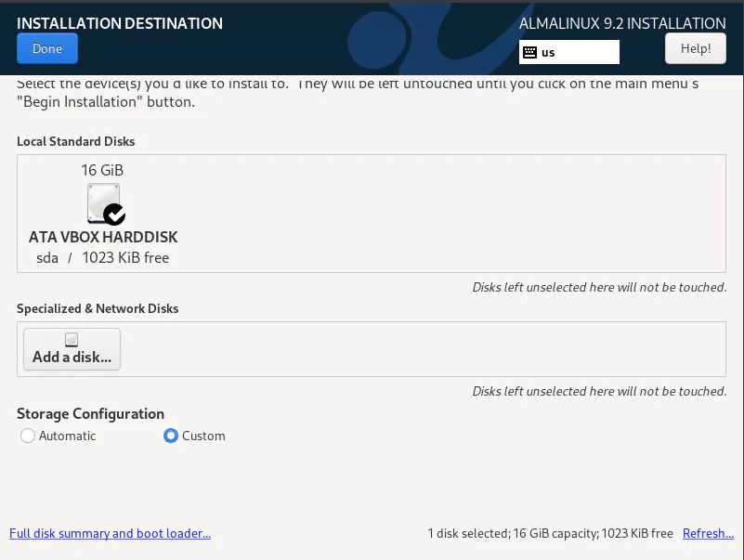Click the ALMALINUX 9.2 INSTALLATION title
Image resolution: width=744 pixels, height=560 pixels.
tap(622, 23)
